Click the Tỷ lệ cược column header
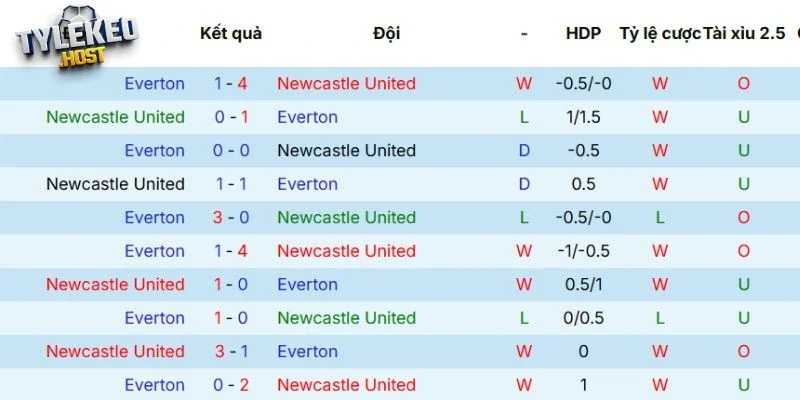800x400 pixels. click(x=659, y=33)
